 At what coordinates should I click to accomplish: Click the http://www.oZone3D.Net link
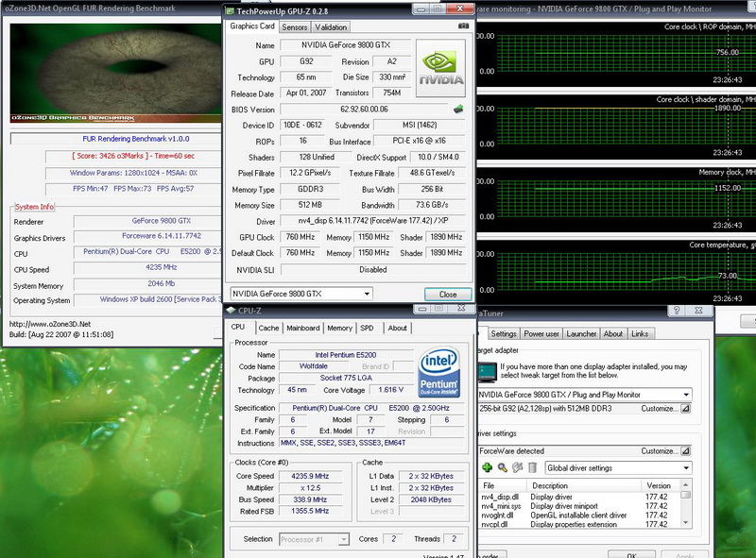50,324
